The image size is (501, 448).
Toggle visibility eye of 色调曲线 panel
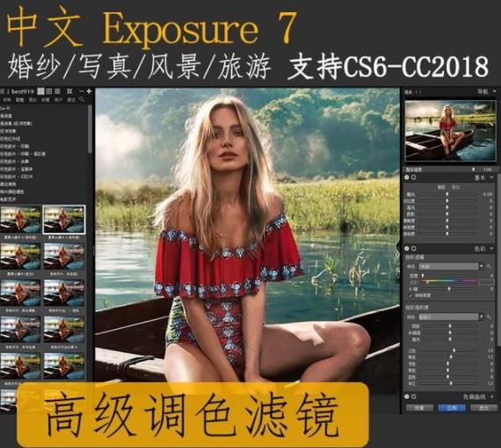point(407,396)
